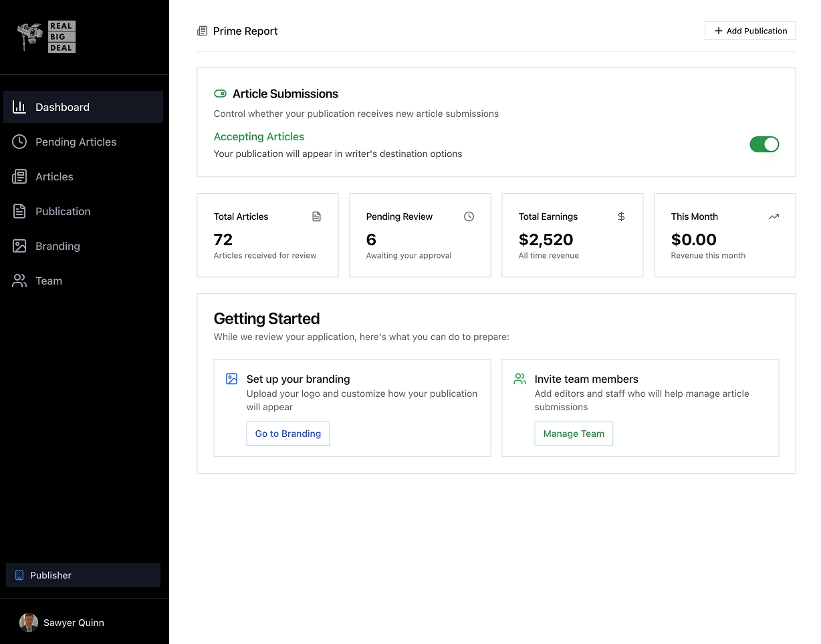
Task: Click the Pending Articles clock icon
Action: (x=19, y=142)
